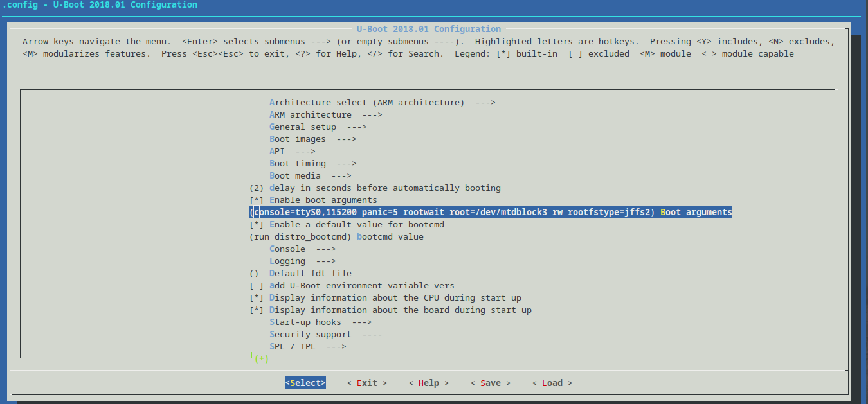Screen dimensions: 868x404
Task: Open the Logging submenu
Action: click(x=303, y=261)
